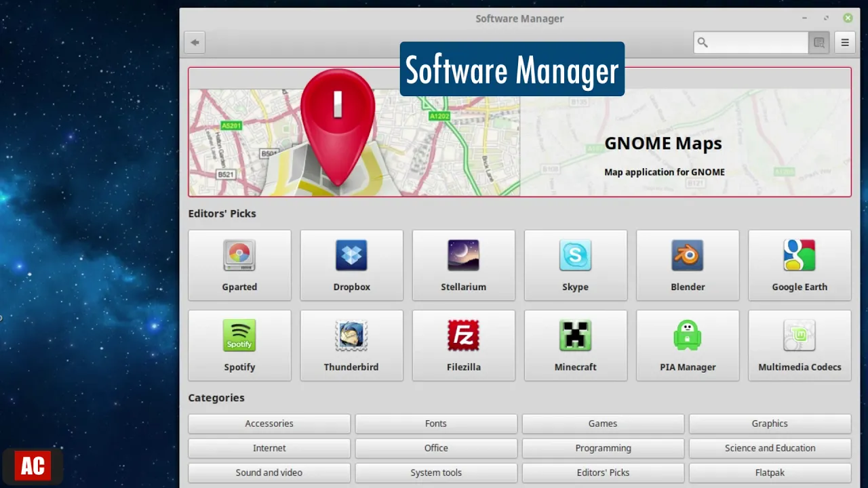Open the Spotify app tile
868x488 pixels.
tap(239, 345)
